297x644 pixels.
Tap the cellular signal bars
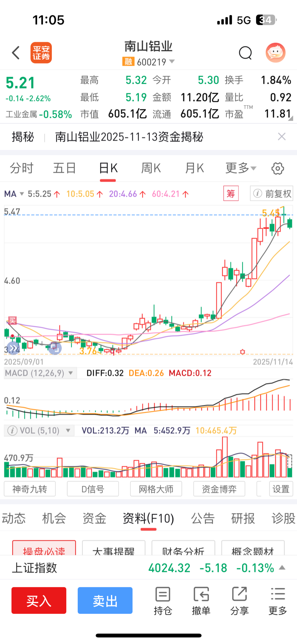tap(225, 20)
